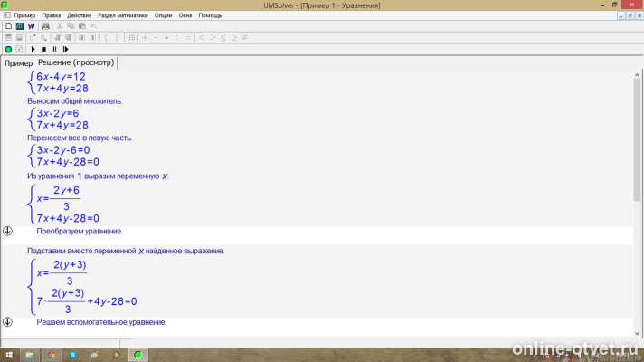Open the Опции menu

tap(163, 15)
